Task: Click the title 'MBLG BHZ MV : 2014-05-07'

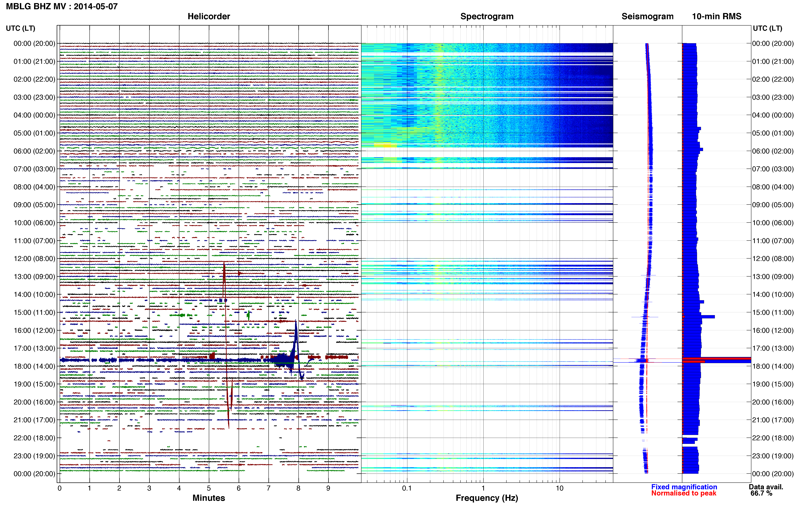Action: 62,6
